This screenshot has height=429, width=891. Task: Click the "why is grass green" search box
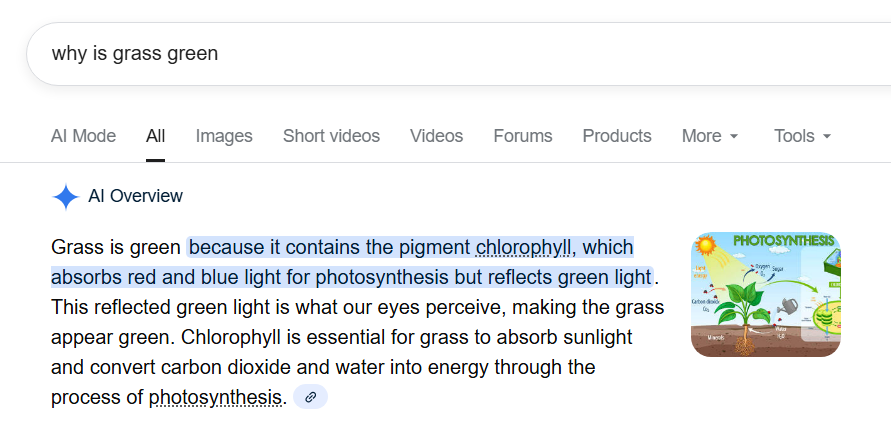click(400, 53)
